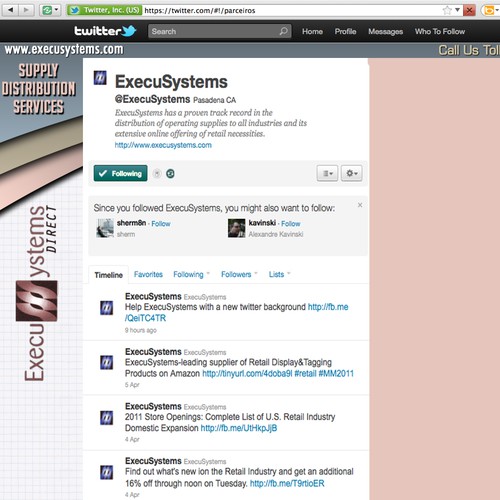Click '5 Apr' tweet timestamp

(x=132, y=385)
